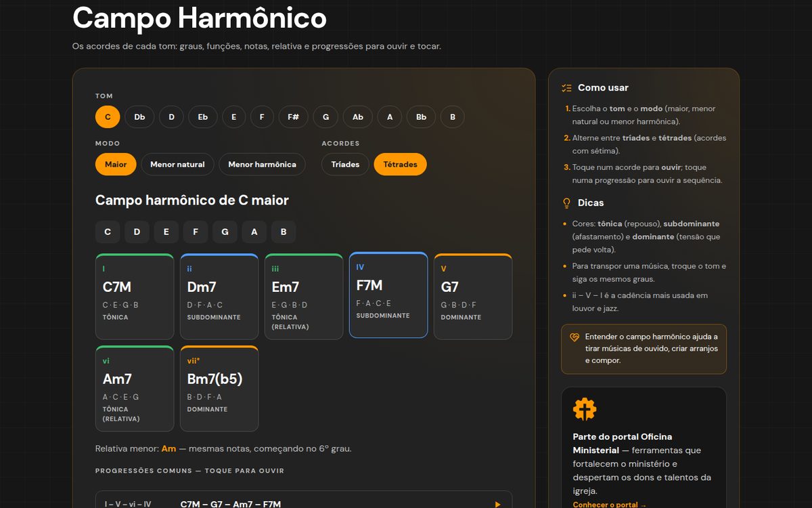This screenshot has height=508, width=812.
Task: Click the scale note B chip
Action: [284, 232]
